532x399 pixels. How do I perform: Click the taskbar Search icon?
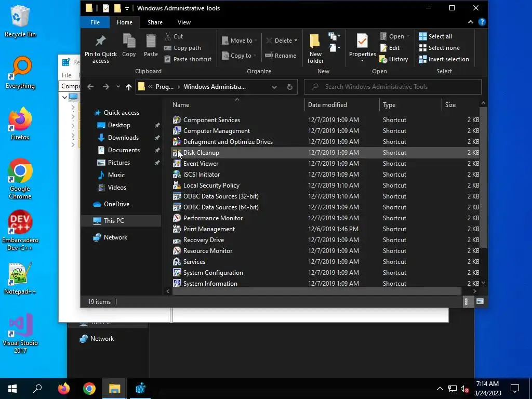click(37, 389)
